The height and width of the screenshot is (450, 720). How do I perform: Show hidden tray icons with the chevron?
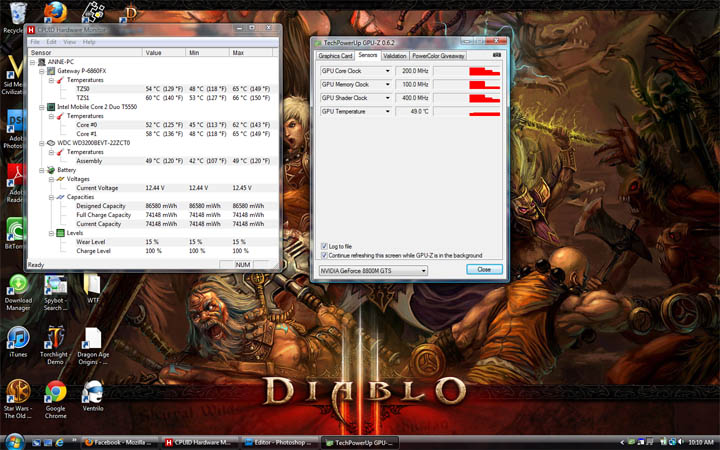point(622,443)
